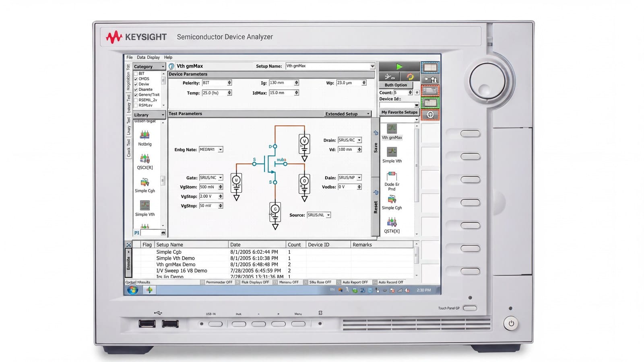This screenshot has width=644, height=362.
Task: Click the My Favorite Setups button
Action: 399,112
